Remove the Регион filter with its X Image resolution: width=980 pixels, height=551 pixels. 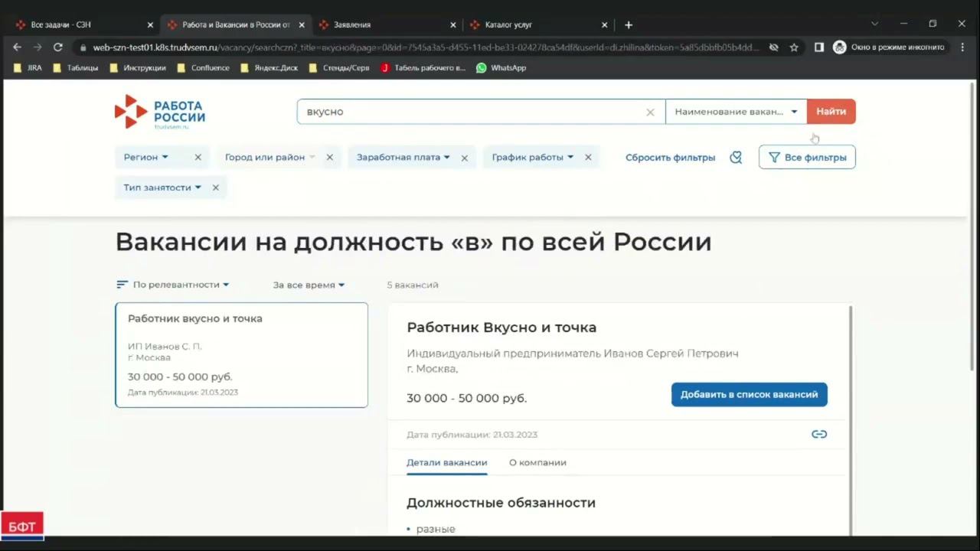(198, 158)
